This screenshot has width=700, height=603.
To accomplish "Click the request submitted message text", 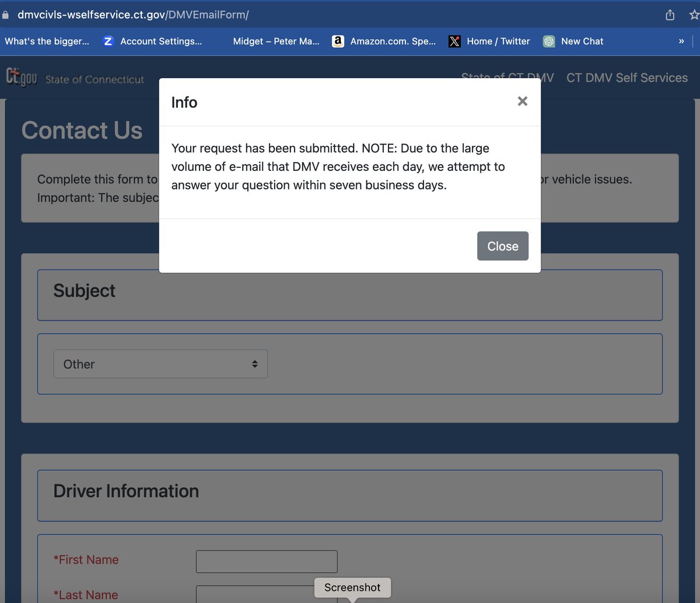I will pyautogui.click(x=338, y=167).
